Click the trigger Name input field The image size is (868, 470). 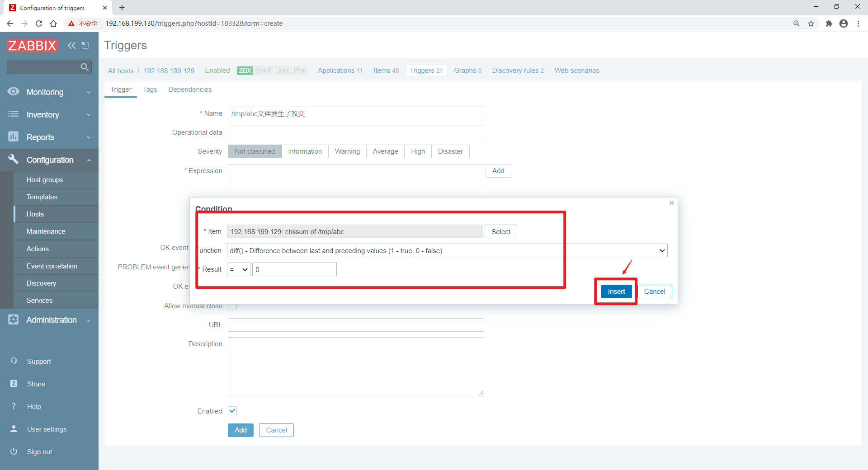coord(356,113)
